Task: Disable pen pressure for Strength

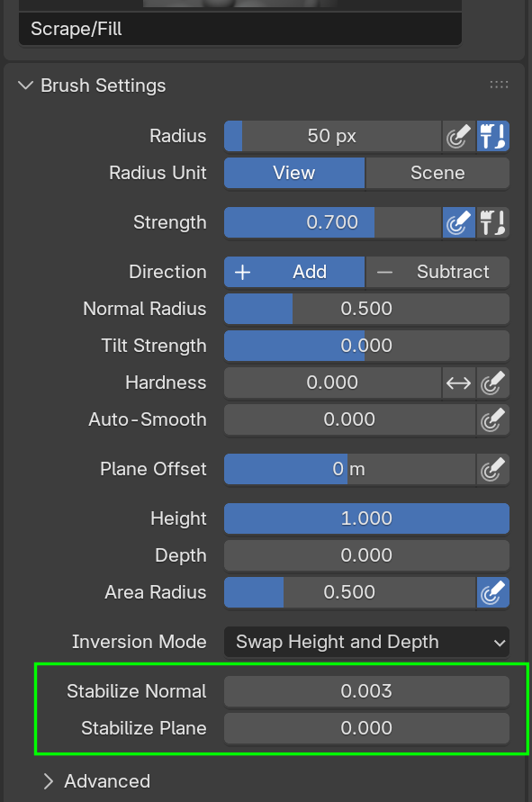Action: [458, 222]
